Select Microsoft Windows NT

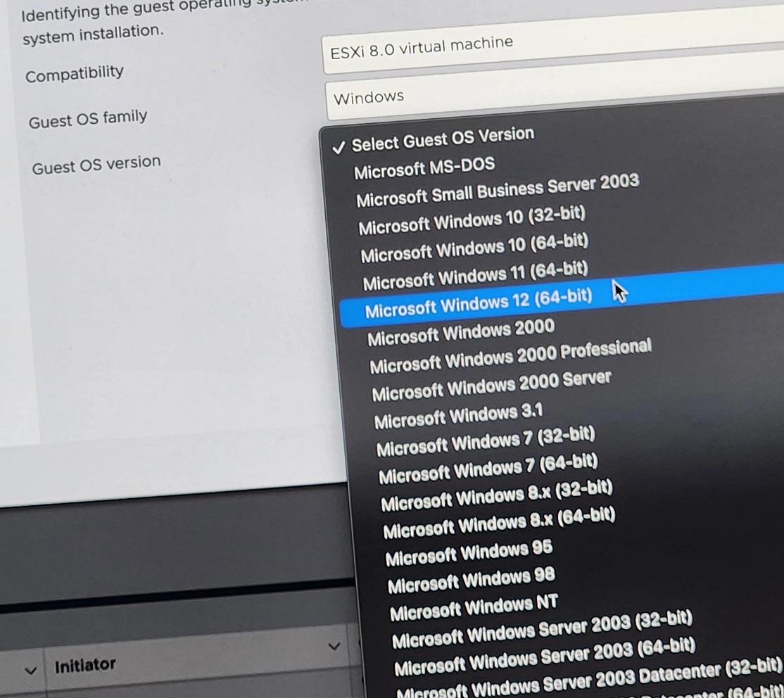474,607
